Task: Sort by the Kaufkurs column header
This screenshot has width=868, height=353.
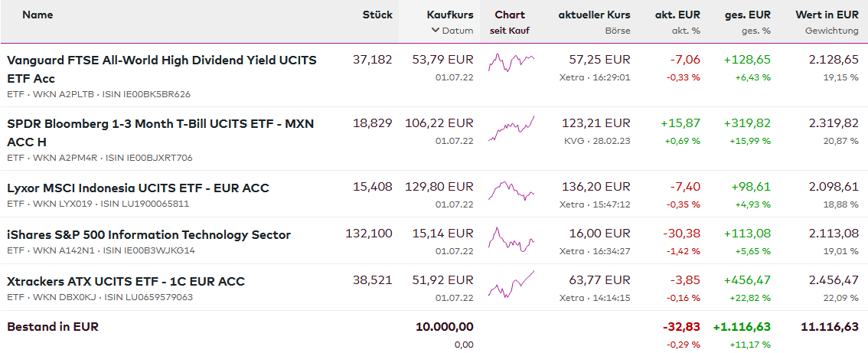Action: pyautogui.click(x=450, y=15)
